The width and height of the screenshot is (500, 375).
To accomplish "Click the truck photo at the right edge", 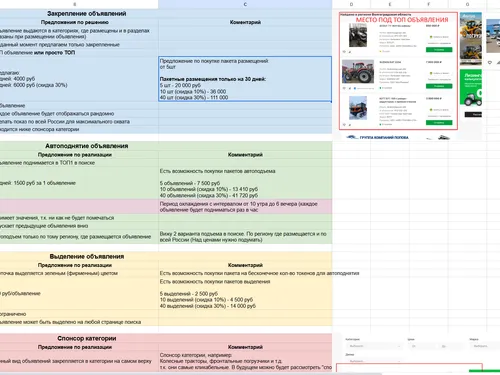I will [493, 36].
